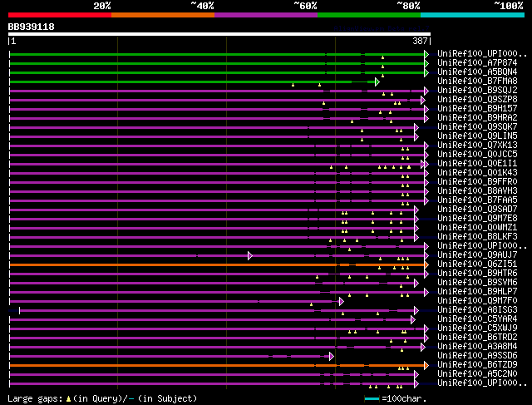Select the UniRef100_B9HLP7 label

pyautogui.click(x=477, y=292)
